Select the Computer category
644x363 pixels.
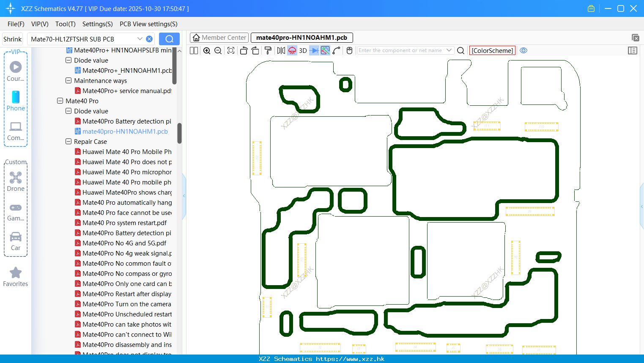point(16,131)
